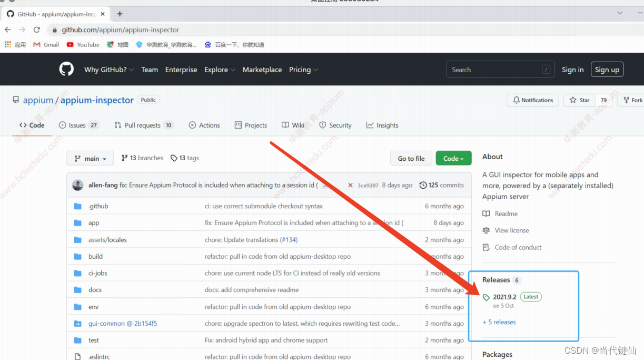Click the app folder icon
644x360 pixels.
tap(78, 223)
